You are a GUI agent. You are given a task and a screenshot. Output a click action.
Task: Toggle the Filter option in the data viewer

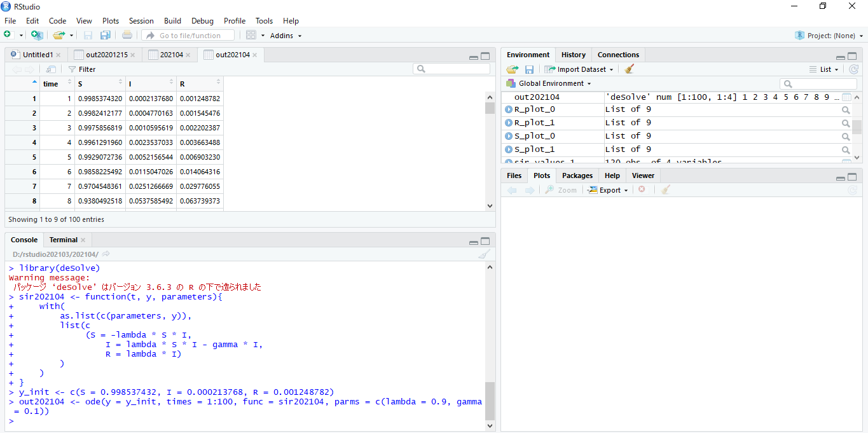tap(82, 69)
